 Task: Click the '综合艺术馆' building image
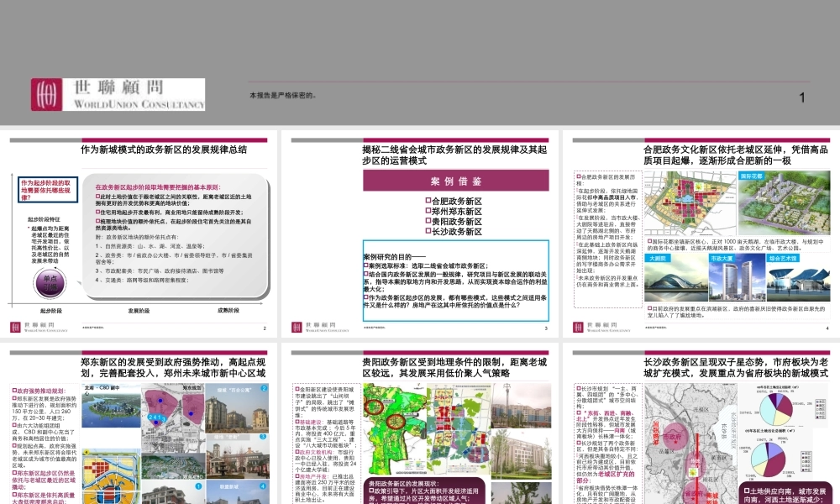(x=799, y=277)
